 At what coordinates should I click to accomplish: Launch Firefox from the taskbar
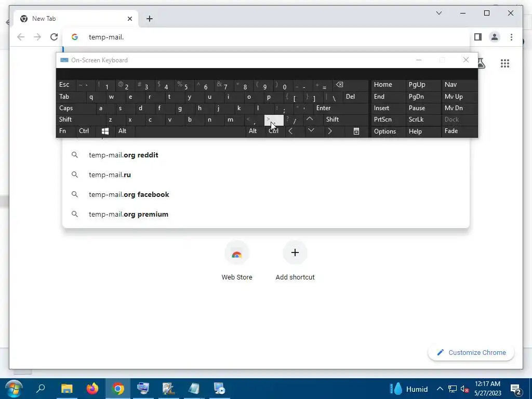pos(92,389)
